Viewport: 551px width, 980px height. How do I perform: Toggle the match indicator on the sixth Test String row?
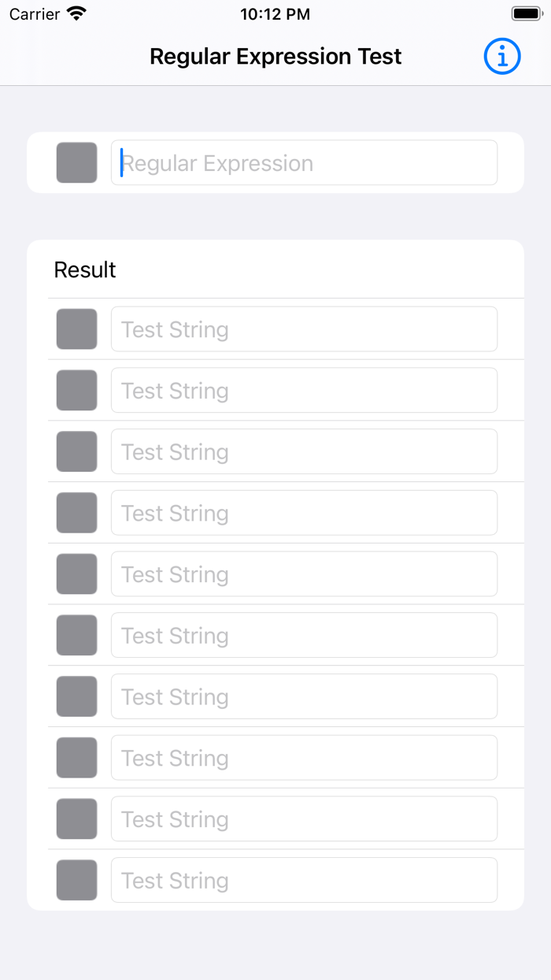click(x=76, y=635)
